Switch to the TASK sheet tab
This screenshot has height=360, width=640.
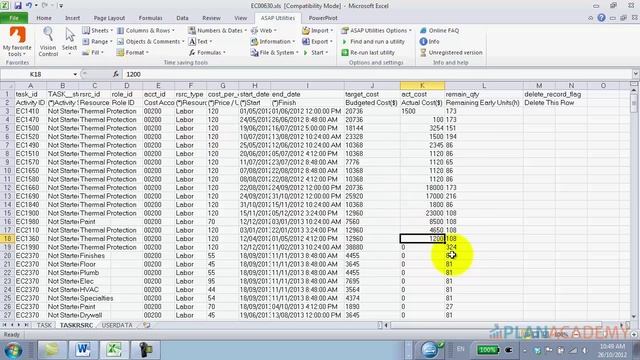click(44, 325)
